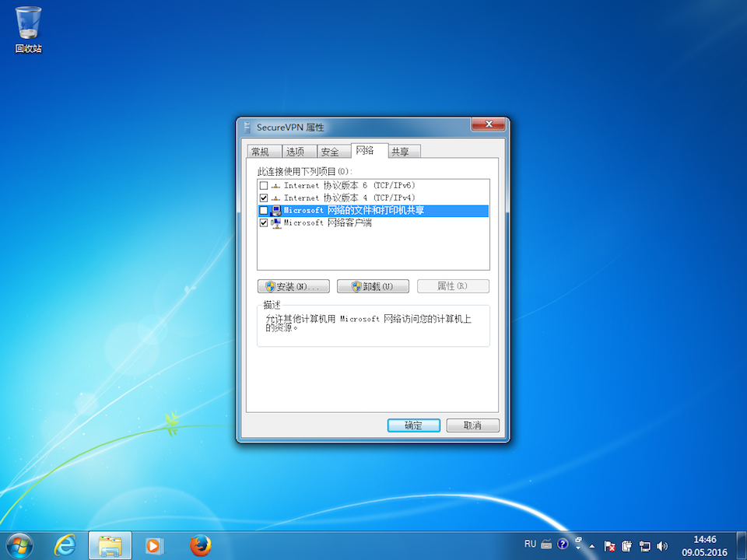Open the network connection tray icon
747x560 pixels.
click(x=644, y=546)
